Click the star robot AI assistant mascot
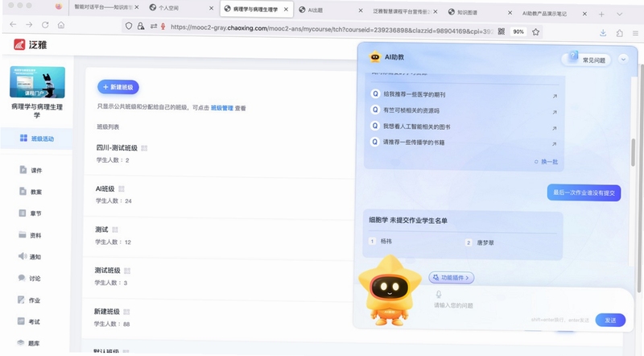 point(390,290)
